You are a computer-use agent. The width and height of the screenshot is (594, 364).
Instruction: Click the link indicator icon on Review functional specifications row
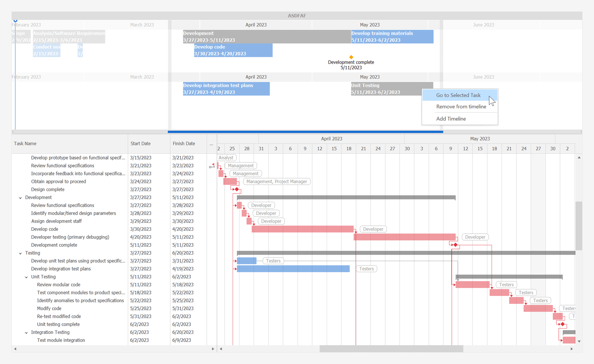(212, 166)
